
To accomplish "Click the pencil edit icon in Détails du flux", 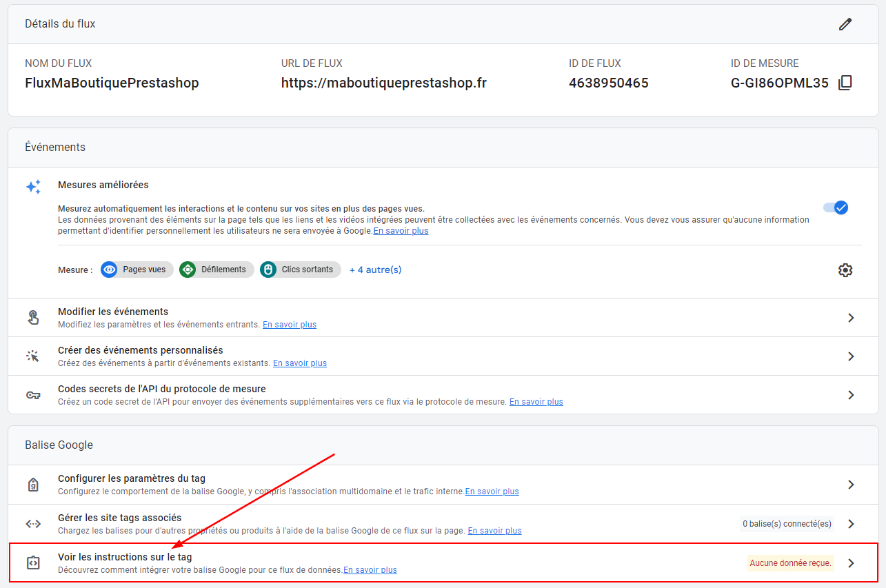I will click(845, 24).
